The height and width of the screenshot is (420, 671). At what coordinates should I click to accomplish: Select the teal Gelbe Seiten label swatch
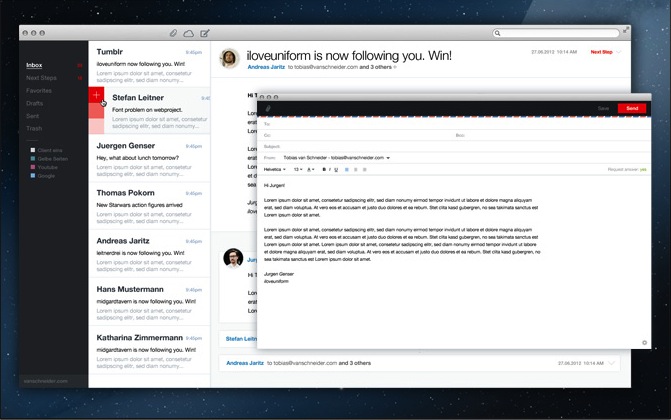click(x=33, y=158)
